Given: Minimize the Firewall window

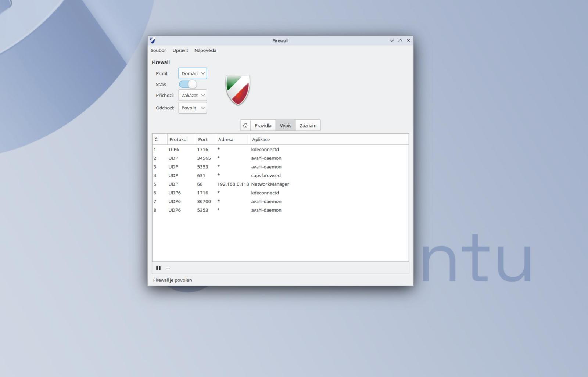Looking at the screenshot, I should tap(392, 41).
